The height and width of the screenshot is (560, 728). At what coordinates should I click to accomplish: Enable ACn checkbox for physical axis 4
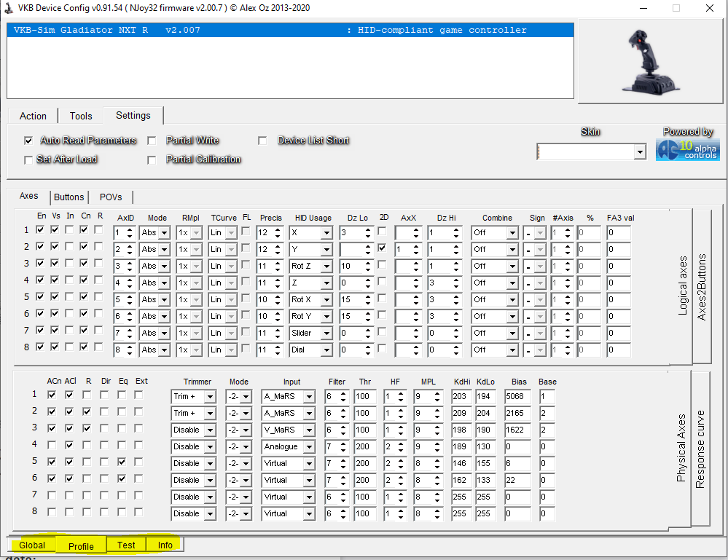click(52, 446)
